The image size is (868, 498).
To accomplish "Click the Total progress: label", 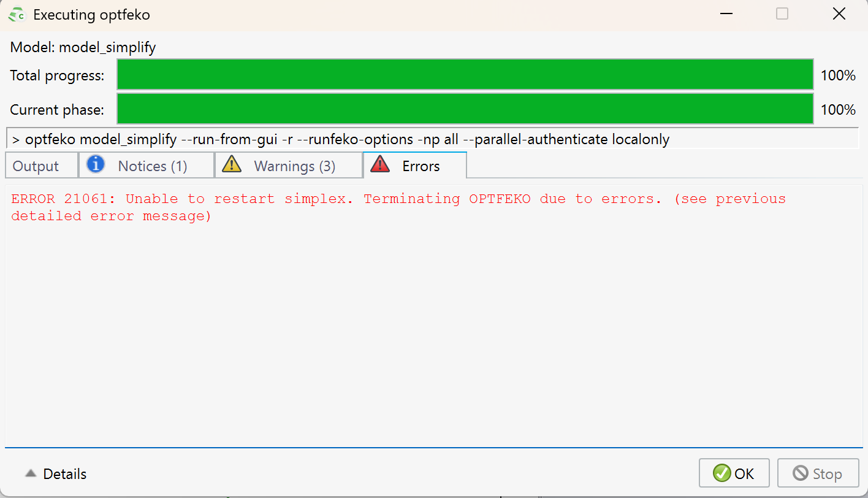I will tap(57, 76).
